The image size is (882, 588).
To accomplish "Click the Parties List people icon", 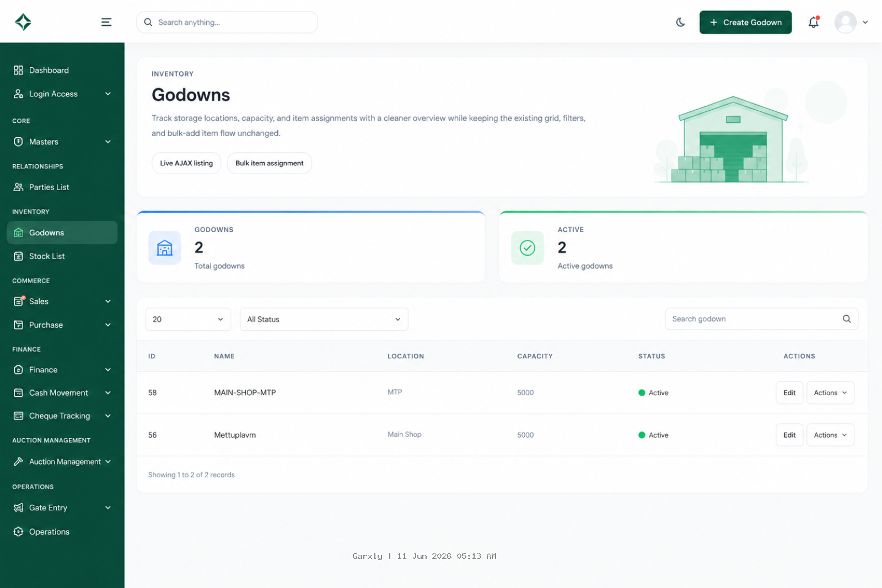I will (x=18, y=187).
